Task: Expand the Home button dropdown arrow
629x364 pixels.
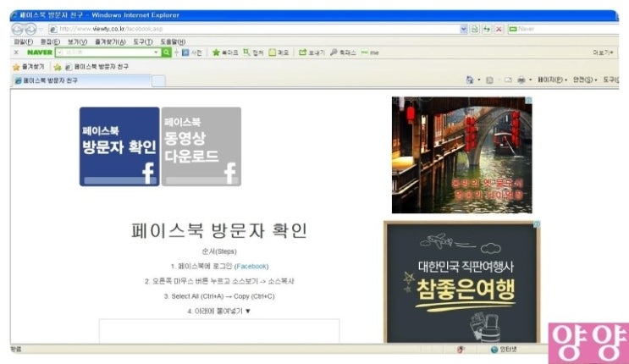Action: coord(479,80)
